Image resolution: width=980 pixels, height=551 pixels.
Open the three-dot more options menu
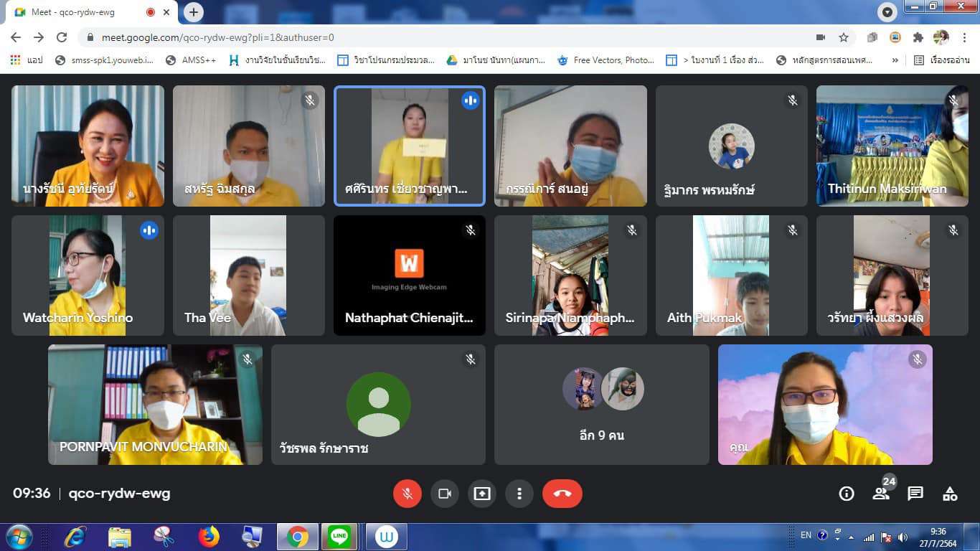point(519,494)
